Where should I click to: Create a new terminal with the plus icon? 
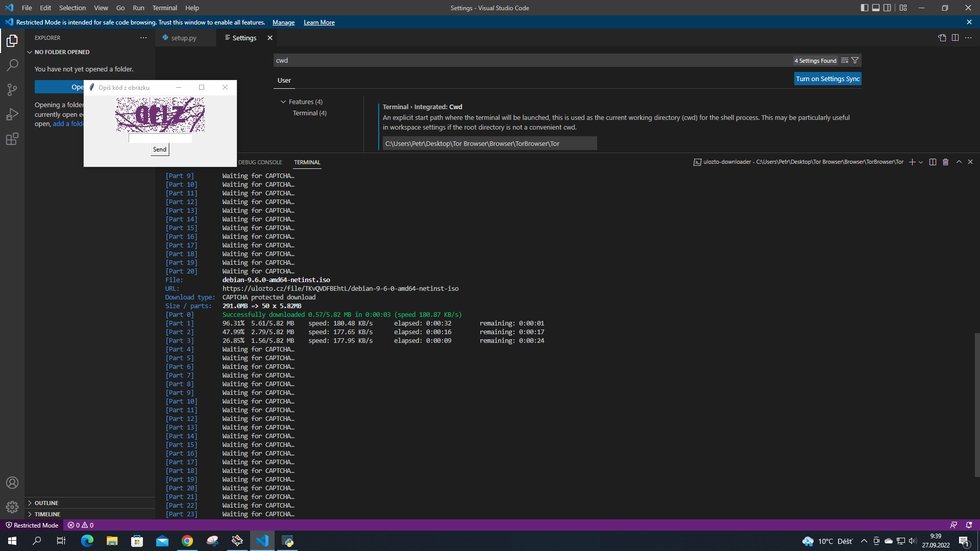(x=912, y=162)
